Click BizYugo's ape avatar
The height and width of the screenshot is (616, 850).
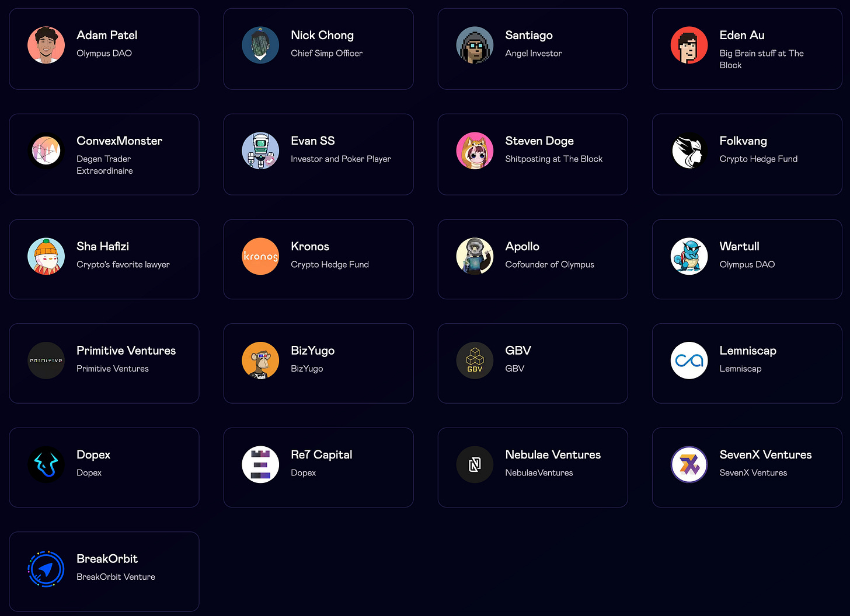pyautogui.click(x=260, y=360)
